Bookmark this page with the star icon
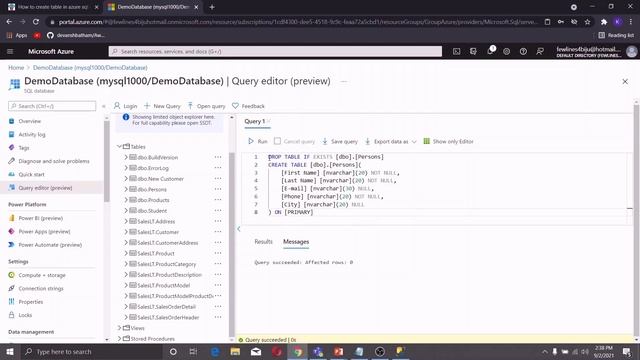Screen dimensions: 640x360 [587, 22]
